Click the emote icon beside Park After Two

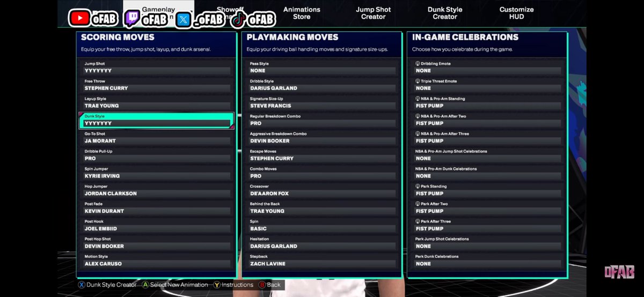pyautogui.click(x=418, y=204)
